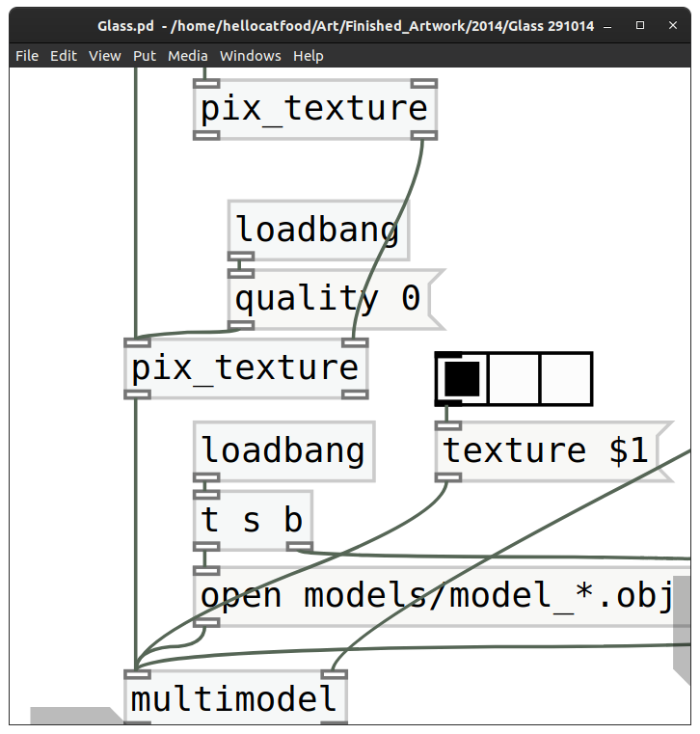Image resolution: width=700 pixels, height=734 pixels.
Task: Click outlet of 'quality 0' message box
Action: pos(241,326)
